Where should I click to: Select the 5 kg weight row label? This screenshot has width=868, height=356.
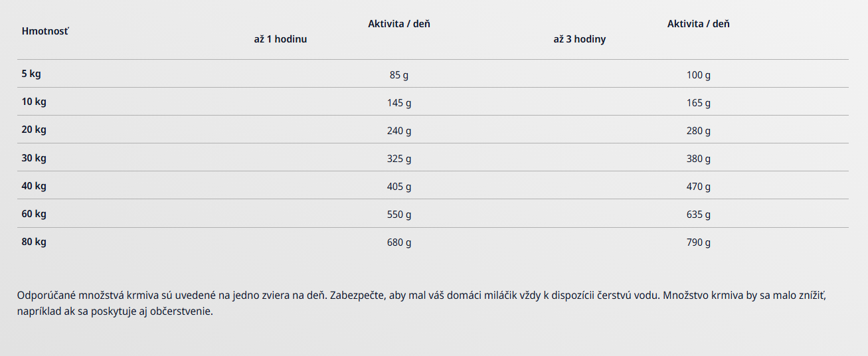(31, 74)
